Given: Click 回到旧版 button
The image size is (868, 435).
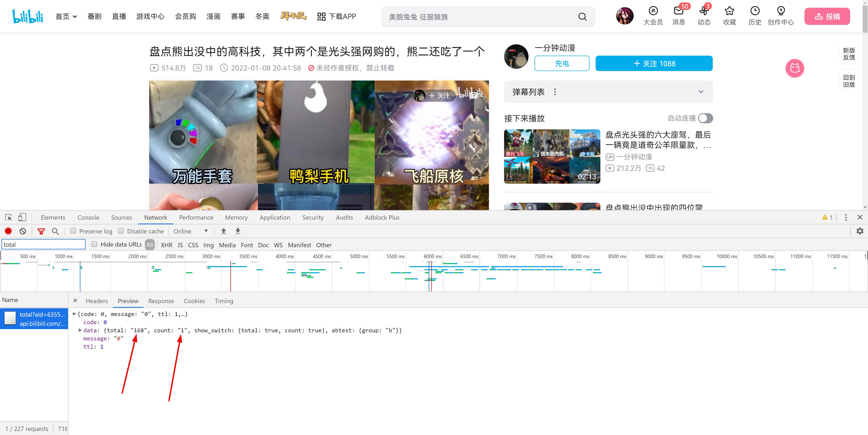Looking at the screenshot, I should point(849,81).
